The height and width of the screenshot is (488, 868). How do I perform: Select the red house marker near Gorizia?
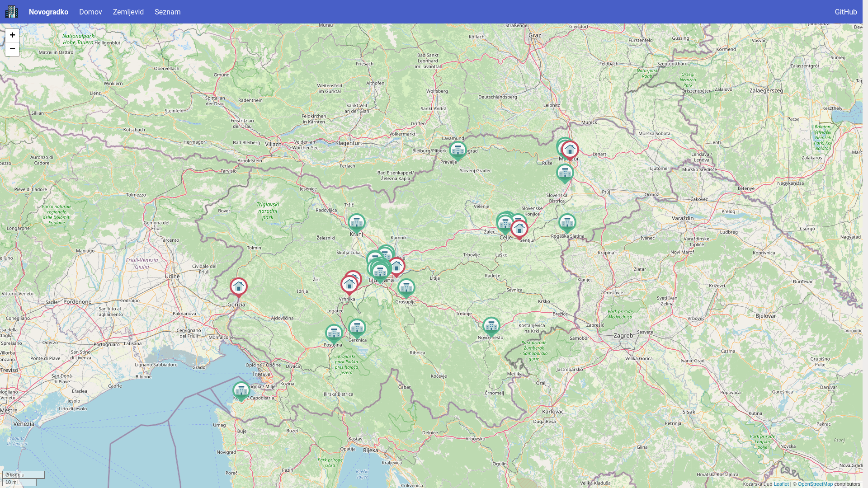point(239,287)
